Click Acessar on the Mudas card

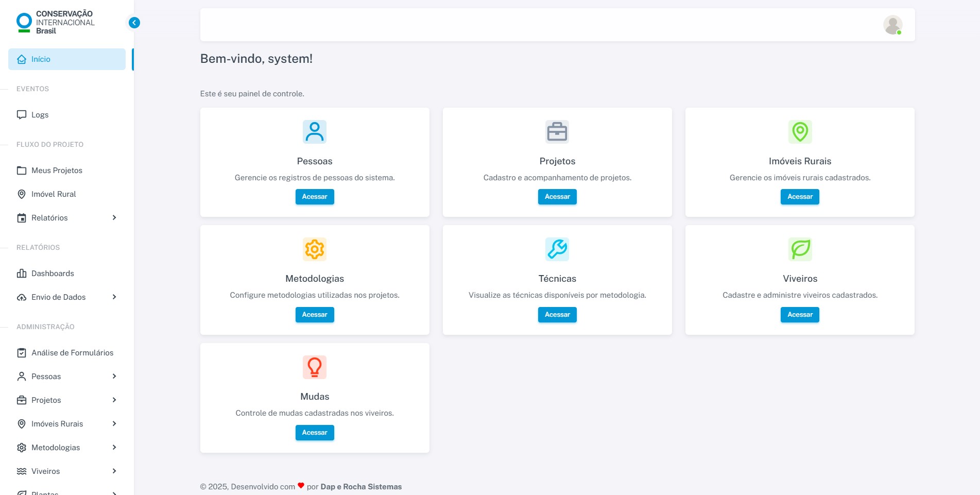tap(315, 433)
